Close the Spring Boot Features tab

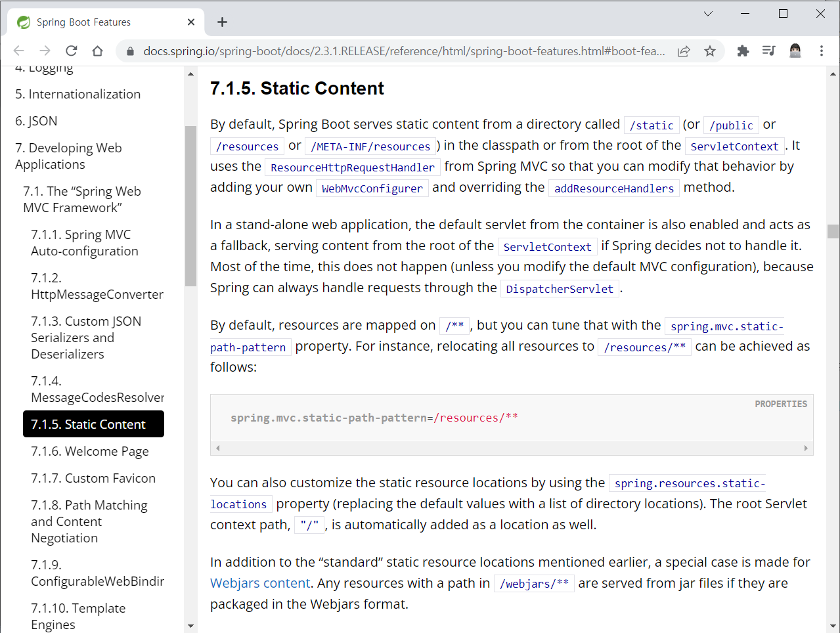click(x=191, y=22)
